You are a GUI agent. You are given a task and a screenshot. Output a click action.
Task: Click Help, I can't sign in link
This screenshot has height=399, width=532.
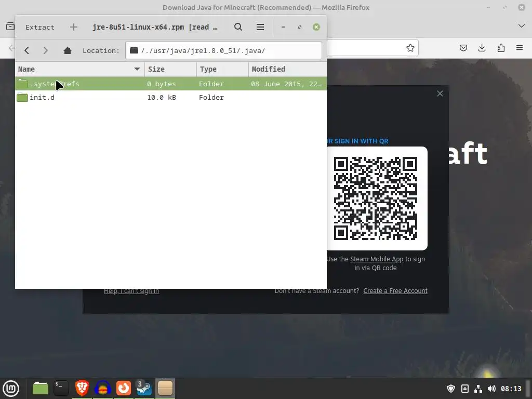point(131,291)
